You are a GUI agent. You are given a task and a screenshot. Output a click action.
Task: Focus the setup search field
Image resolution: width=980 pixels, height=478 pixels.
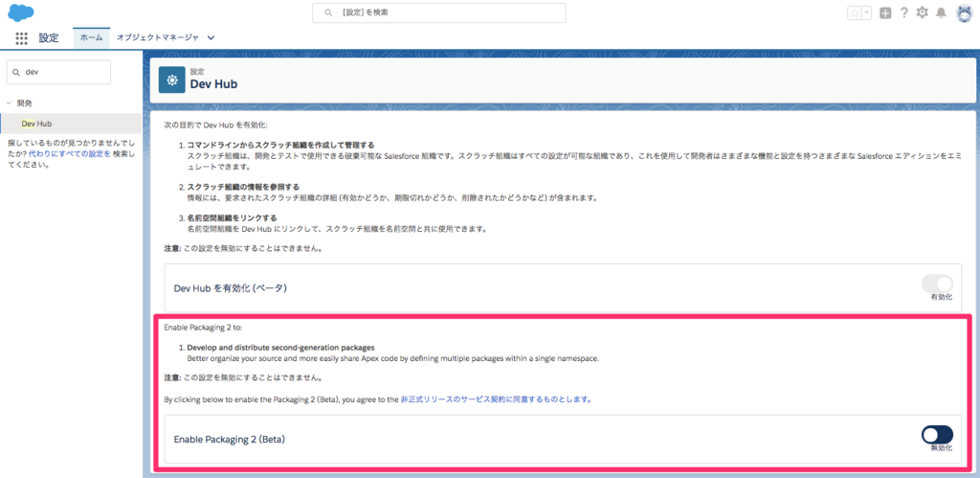[438, 12]
